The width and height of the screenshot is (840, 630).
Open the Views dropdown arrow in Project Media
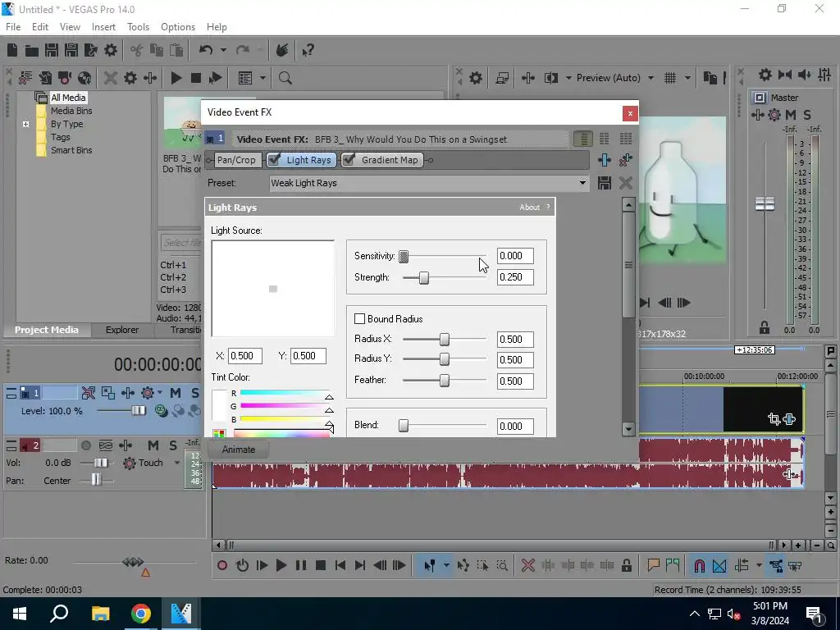[x=262, y=78]
